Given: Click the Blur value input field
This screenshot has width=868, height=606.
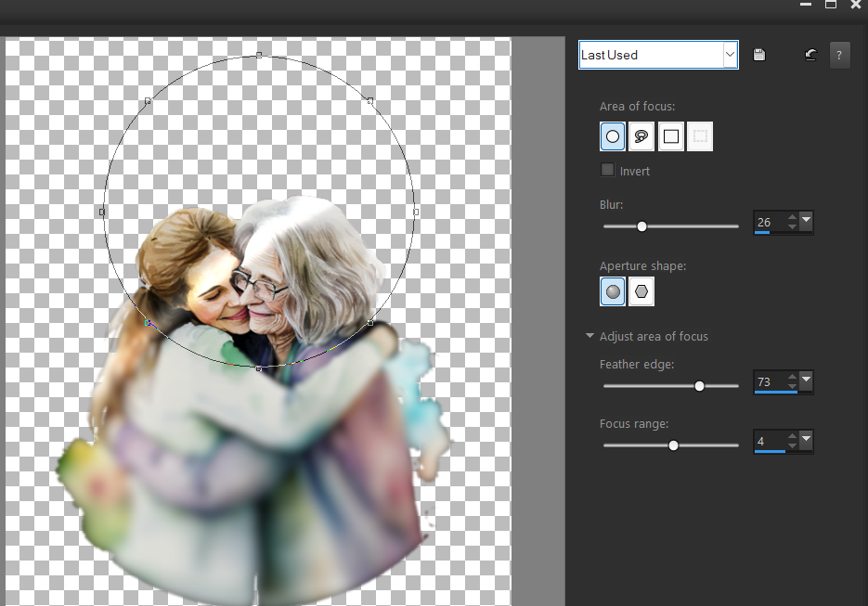Looking at the screenshot, I should coord(768,222).
